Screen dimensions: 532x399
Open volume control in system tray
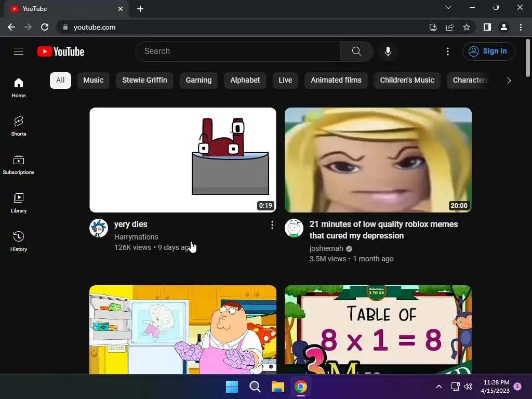[x=468, y=387]
